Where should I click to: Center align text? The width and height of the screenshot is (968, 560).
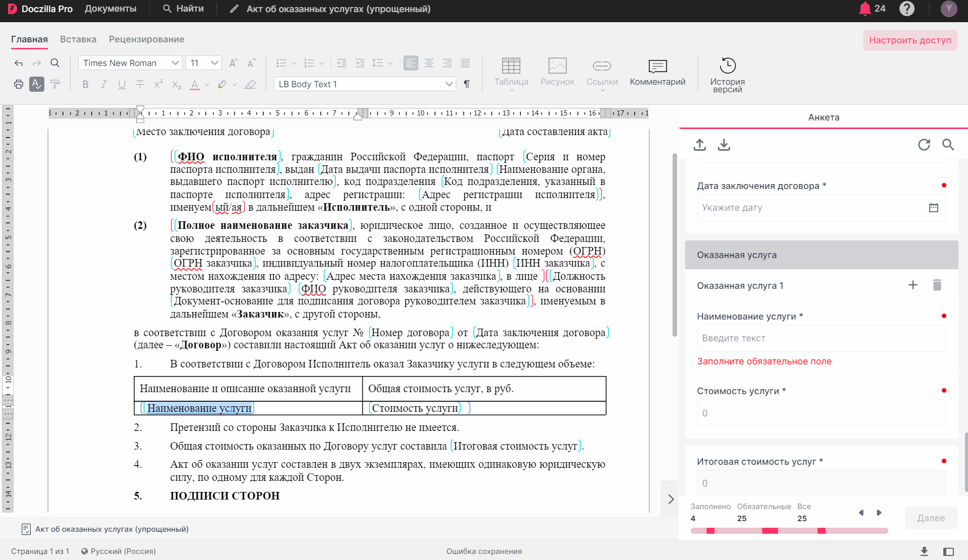point(429,63)
